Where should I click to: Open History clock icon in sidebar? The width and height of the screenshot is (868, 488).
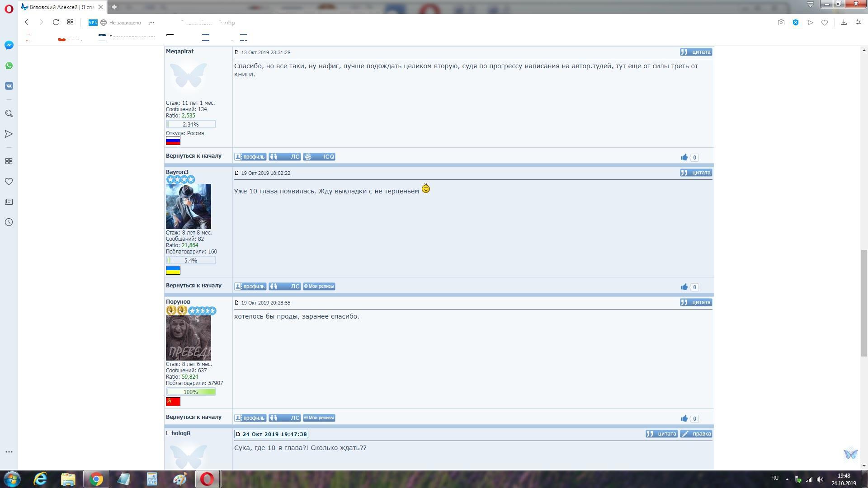9,222
